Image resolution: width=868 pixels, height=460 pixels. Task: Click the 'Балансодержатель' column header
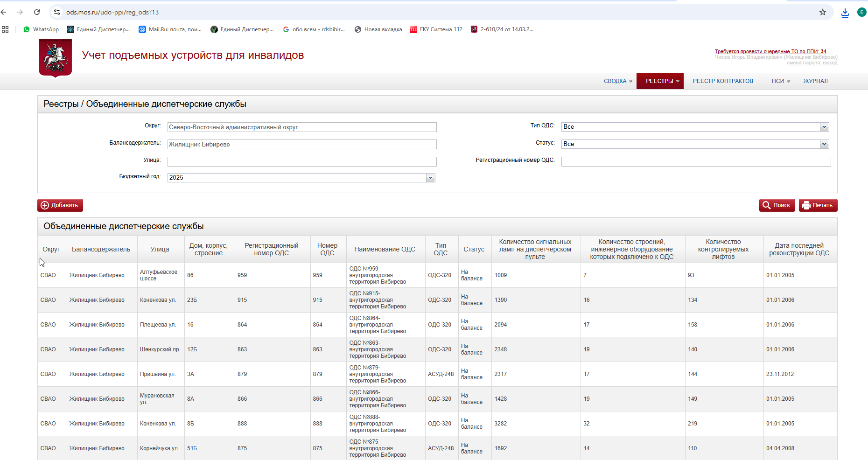pyautogui.click(x=101, y=249)
